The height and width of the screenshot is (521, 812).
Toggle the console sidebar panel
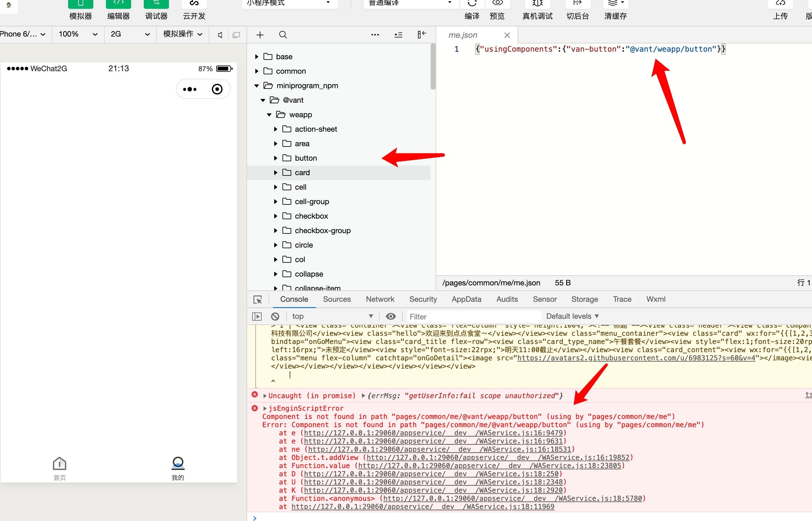click(257, 316)
